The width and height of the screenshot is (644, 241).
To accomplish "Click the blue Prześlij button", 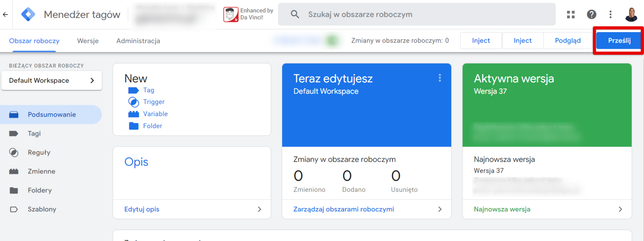I will pyautogui.click(x=619, y=41).
